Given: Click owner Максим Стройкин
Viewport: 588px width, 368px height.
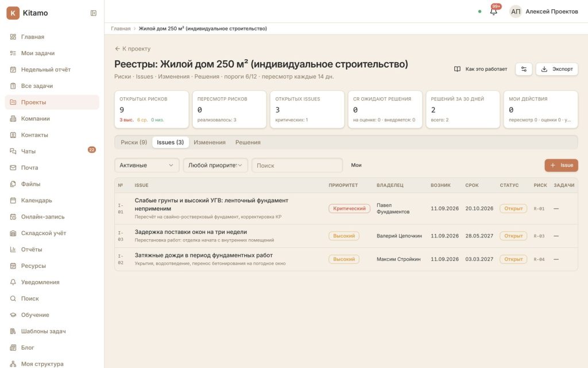Looking at the screenshot, I should pyautogui.click(x=399, y=259).
